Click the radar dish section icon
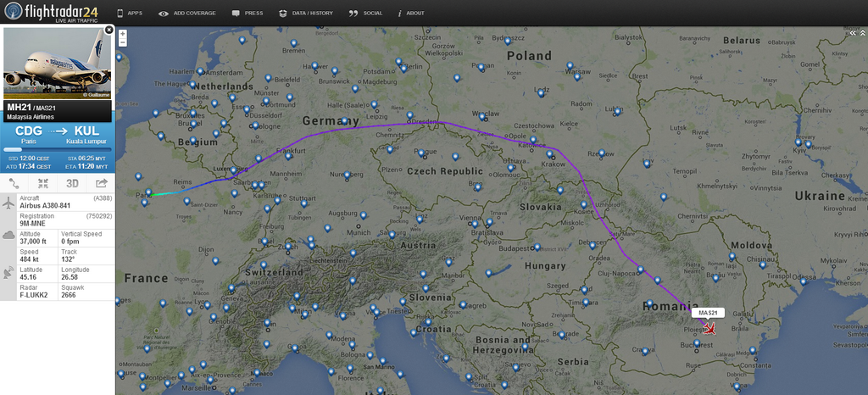Viewport: 868px width, 395px height. click(x=8, y=272)
